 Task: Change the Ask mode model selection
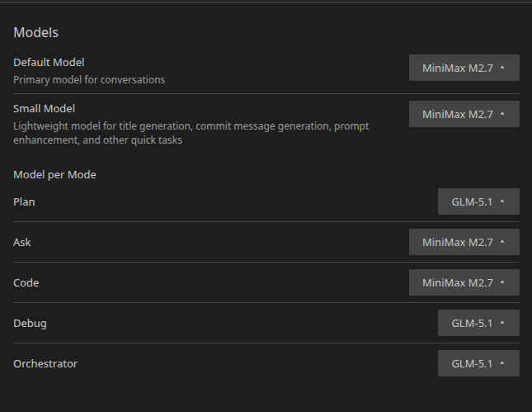click(x=464, y=242)
